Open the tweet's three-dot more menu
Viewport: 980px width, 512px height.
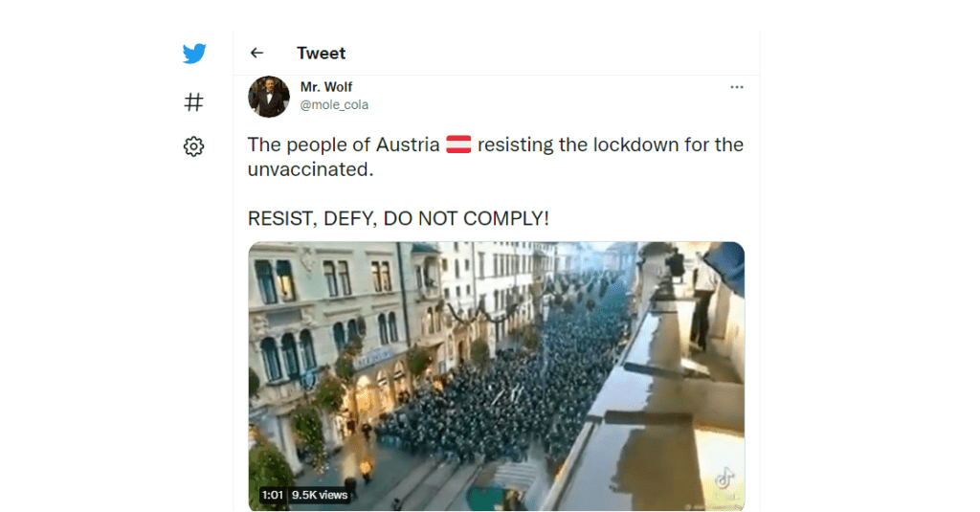click(x=737, y=87)
